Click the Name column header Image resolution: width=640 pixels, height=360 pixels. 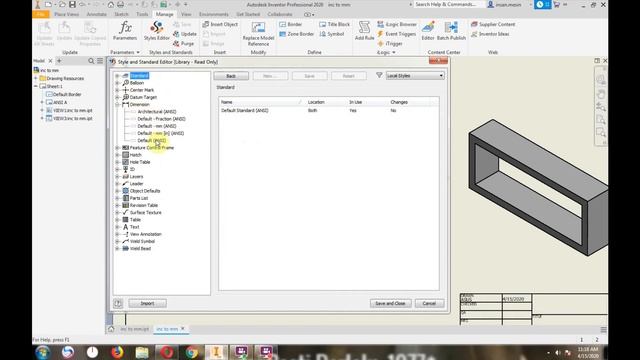pyautogui.click(x=261, y=102)
